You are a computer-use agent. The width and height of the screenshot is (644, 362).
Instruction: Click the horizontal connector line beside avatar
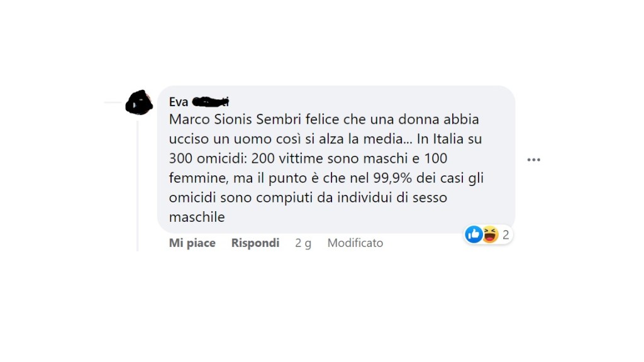pyautogui.click(x=113, y=102)
